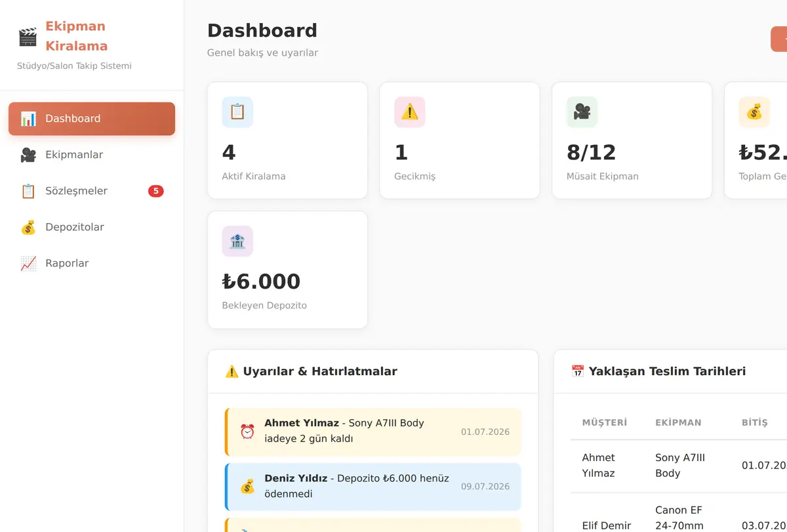Open the Ahmet Yılmaz return reminder alert
The height and width of the screenshot is (532, 787).
pos(373,432)
